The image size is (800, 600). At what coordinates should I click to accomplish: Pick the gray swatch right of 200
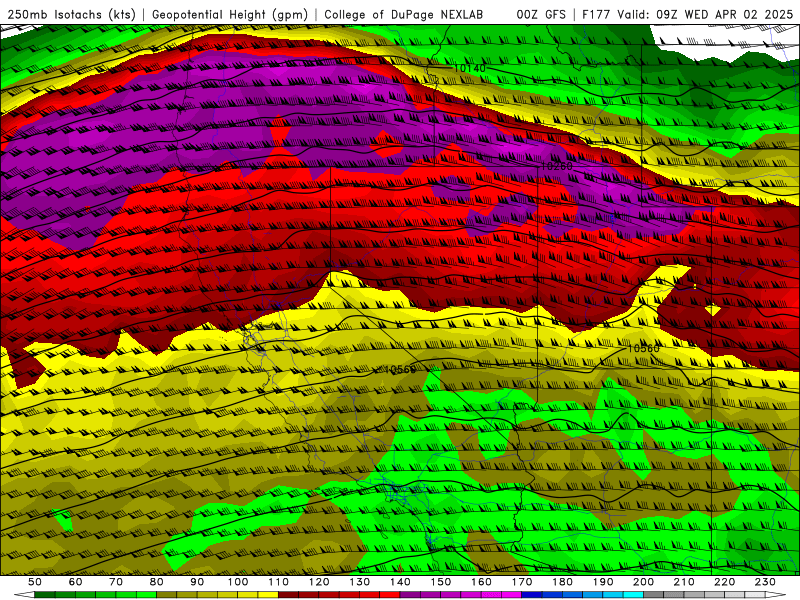(x=654, y=595)
